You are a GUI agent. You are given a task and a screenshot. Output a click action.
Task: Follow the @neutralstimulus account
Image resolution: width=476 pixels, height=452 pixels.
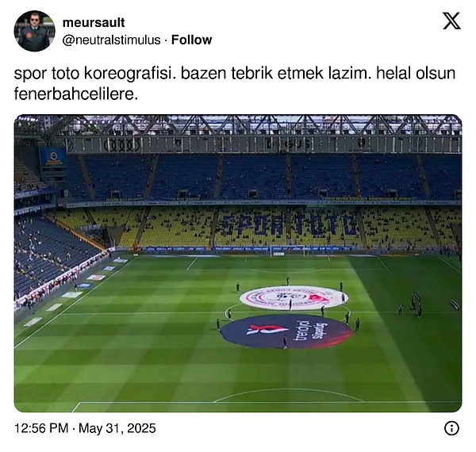coord(191,40)
